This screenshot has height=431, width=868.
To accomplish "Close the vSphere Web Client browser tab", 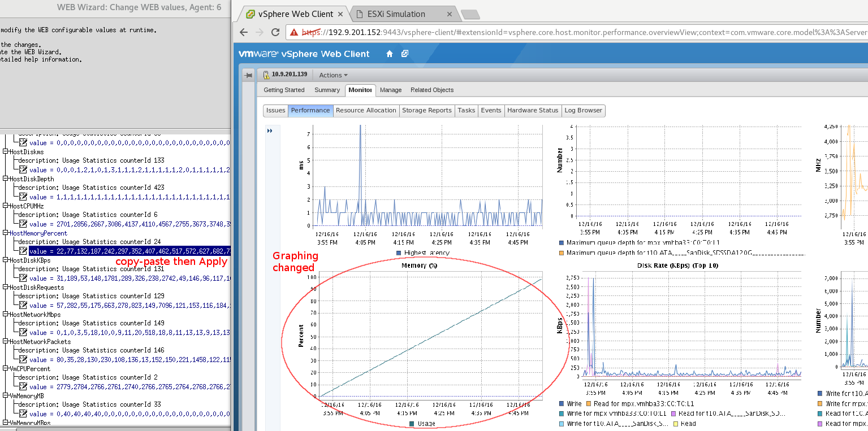I will 340,14.
